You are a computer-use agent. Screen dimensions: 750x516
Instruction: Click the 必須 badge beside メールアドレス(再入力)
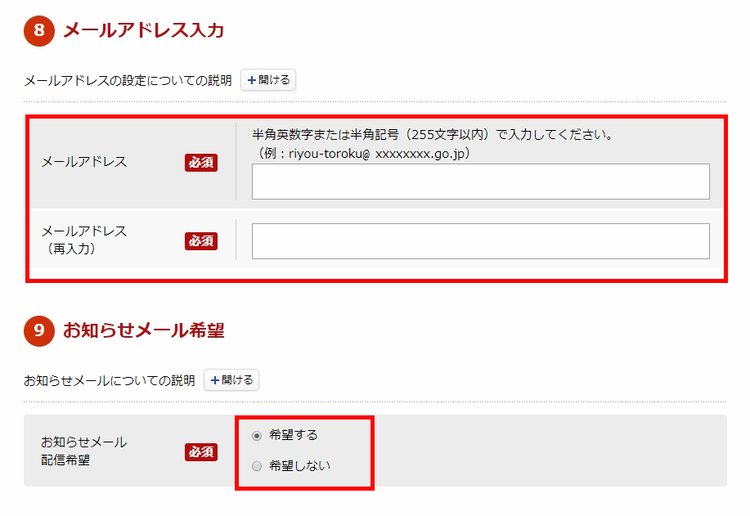[x=201, y=241]
